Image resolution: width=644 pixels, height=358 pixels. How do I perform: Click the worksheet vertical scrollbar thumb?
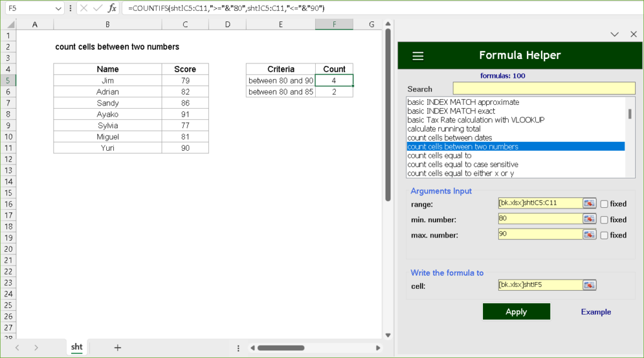(x=387, y=115)
